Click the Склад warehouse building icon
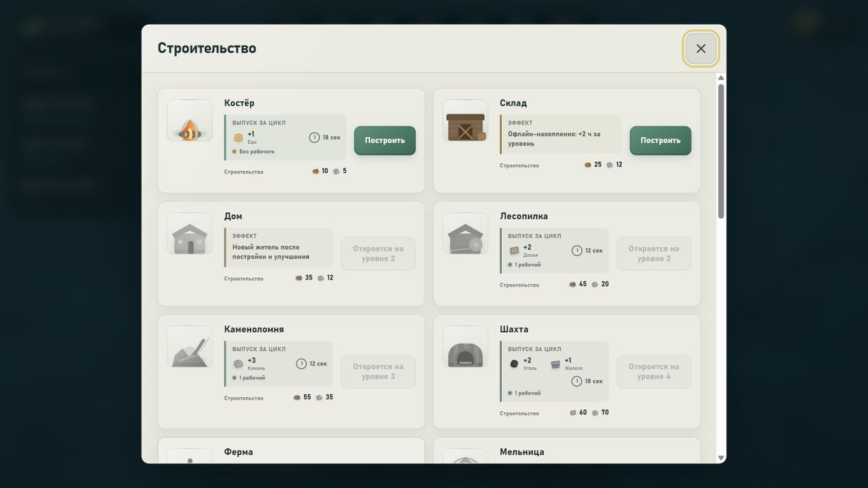Image resolution: width=868 pixels, height=488 pixels. (x=465, y=121)
